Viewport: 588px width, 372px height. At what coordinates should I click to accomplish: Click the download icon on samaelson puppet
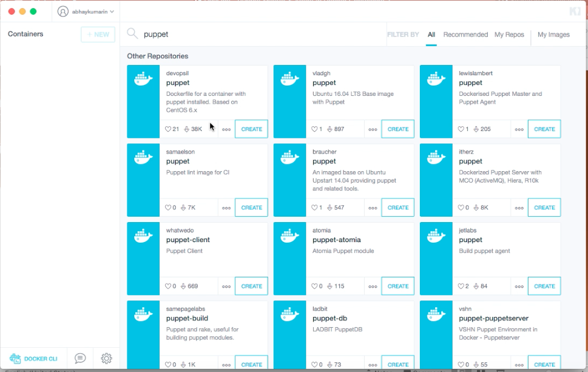(x=183, y=208)
